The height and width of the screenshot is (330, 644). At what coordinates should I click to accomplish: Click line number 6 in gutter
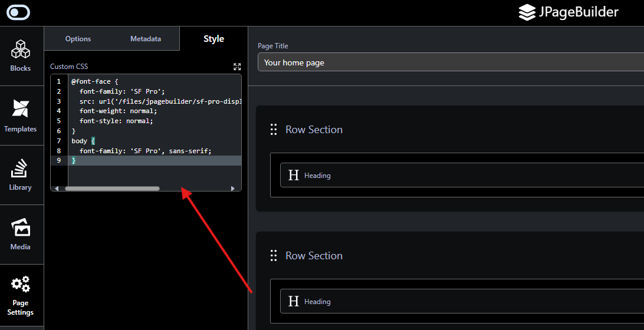point(59,130)
